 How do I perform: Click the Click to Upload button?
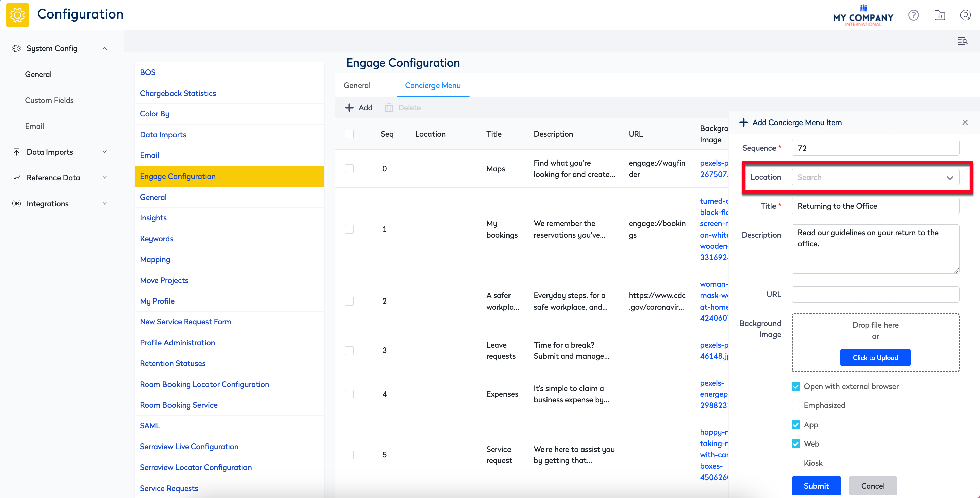875,357
